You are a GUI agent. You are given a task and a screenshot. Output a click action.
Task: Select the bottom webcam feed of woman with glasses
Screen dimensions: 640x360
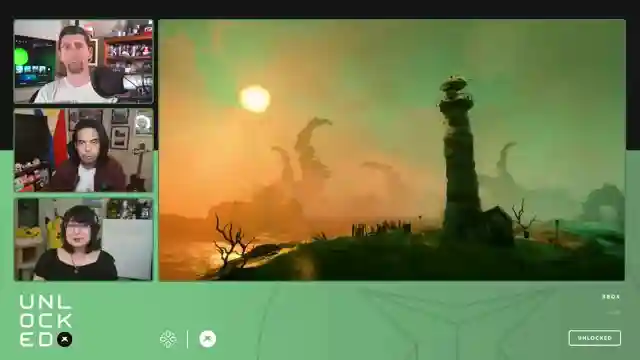coord(84,240)
